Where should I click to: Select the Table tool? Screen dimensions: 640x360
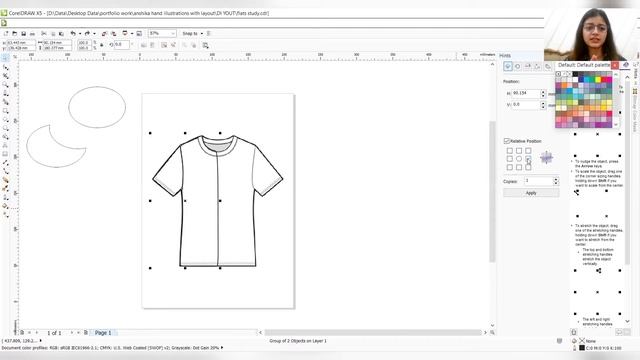pyautogui.click(x=5, y=154)
